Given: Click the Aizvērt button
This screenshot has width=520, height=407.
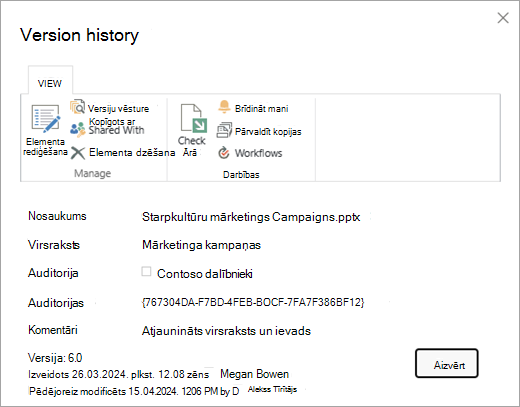Looking at the screenshot, I should (447, 363).
